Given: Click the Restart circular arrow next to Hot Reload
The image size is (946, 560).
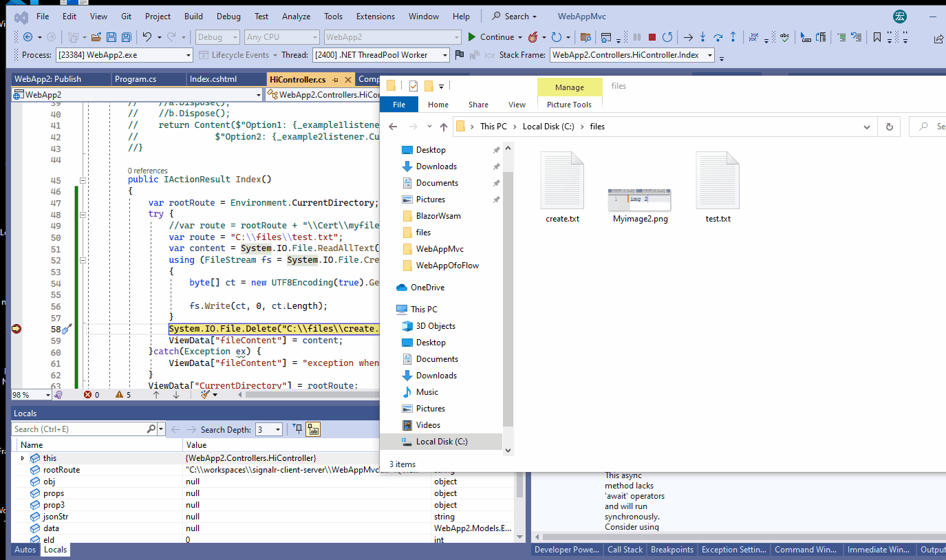Looking at the screenshot, I should (x=557, y=37).
